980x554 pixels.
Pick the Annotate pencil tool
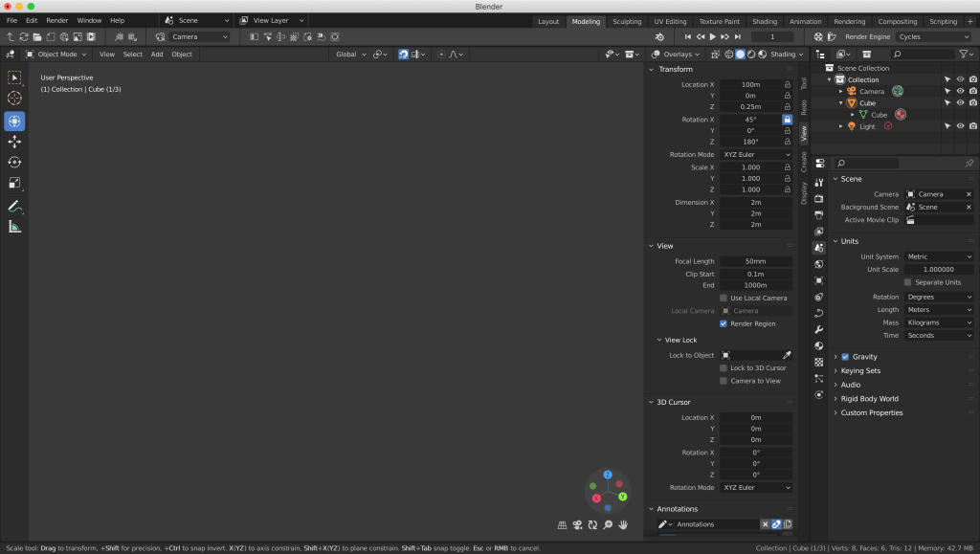point(14,206)
